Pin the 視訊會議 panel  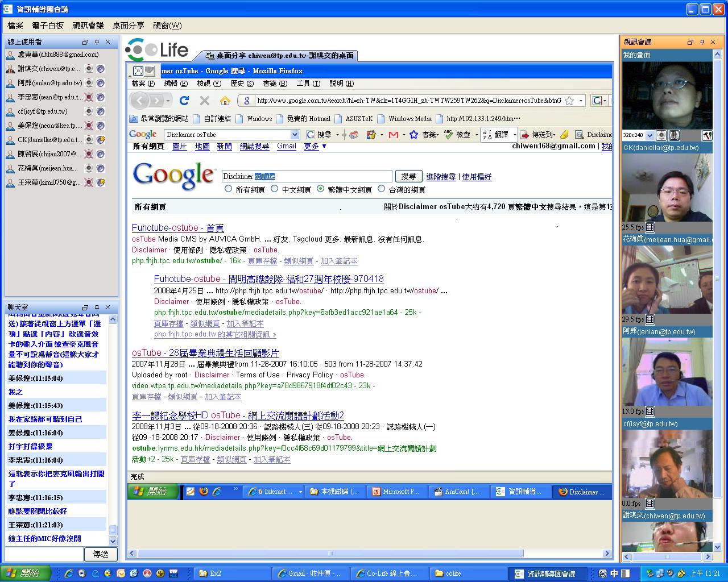pos(702,42)
